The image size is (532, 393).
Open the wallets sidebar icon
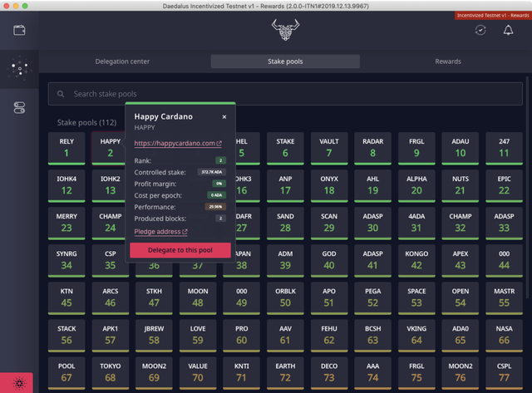pyautogui.click(x=19, y=30)
